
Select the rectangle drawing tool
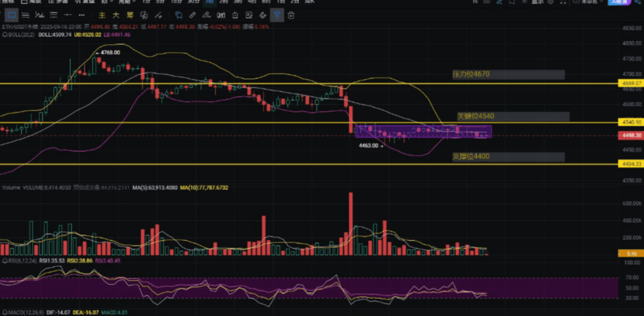11,15
